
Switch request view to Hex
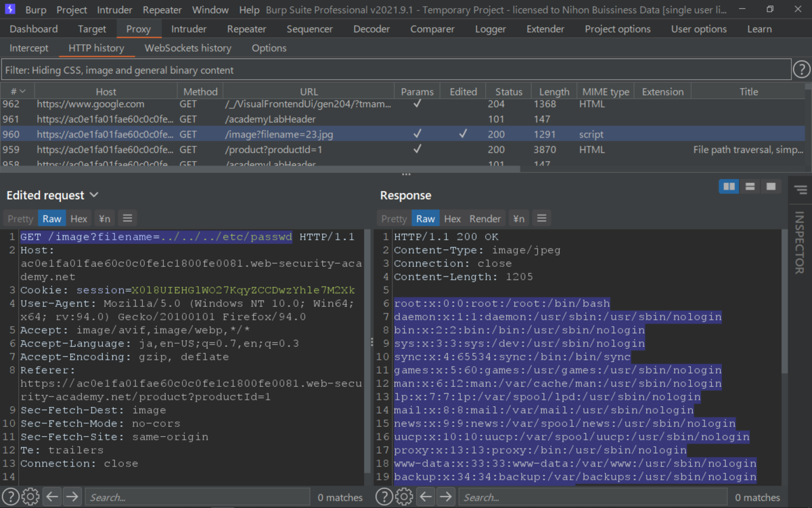79,218
